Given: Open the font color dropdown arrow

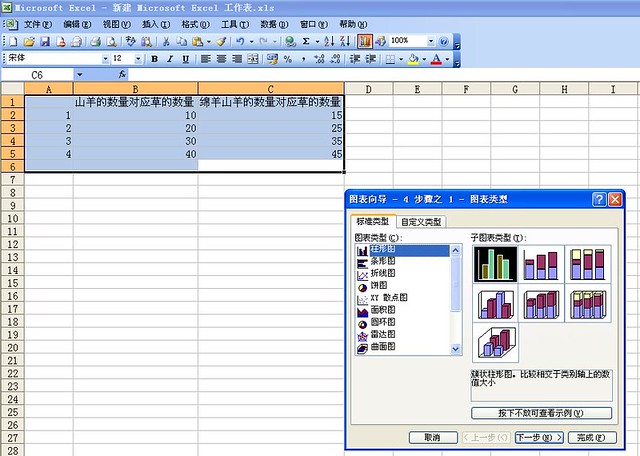Looking at the screenshot, I should tap(447, 59).
